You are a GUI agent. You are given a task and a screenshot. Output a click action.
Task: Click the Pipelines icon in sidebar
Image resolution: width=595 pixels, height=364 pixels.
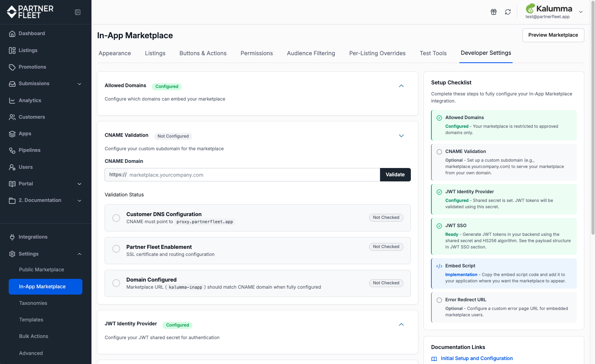[12, 150]
